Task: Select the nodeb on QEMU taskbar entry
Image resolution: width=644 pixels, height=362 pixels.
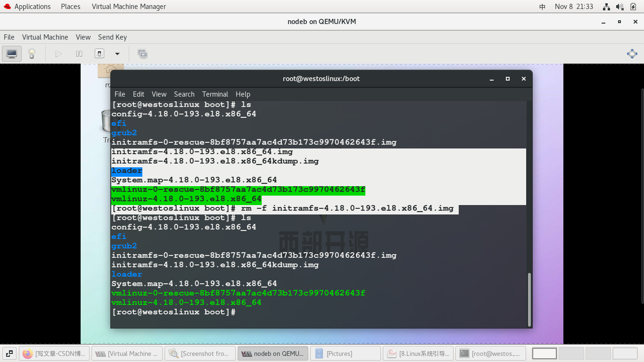Action: [x=273, y=353]
